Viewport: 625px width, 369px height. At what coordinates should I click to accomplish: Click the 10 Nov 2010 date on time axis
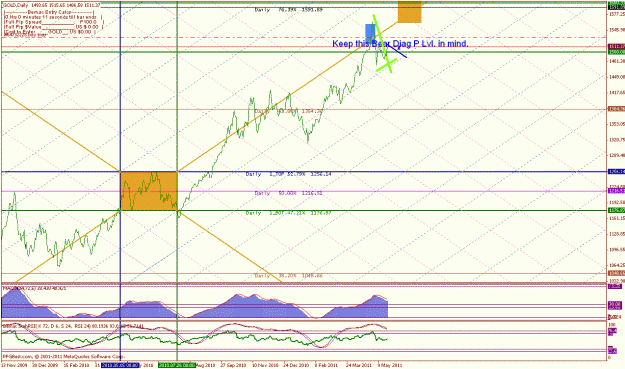[x=265, y=365]
